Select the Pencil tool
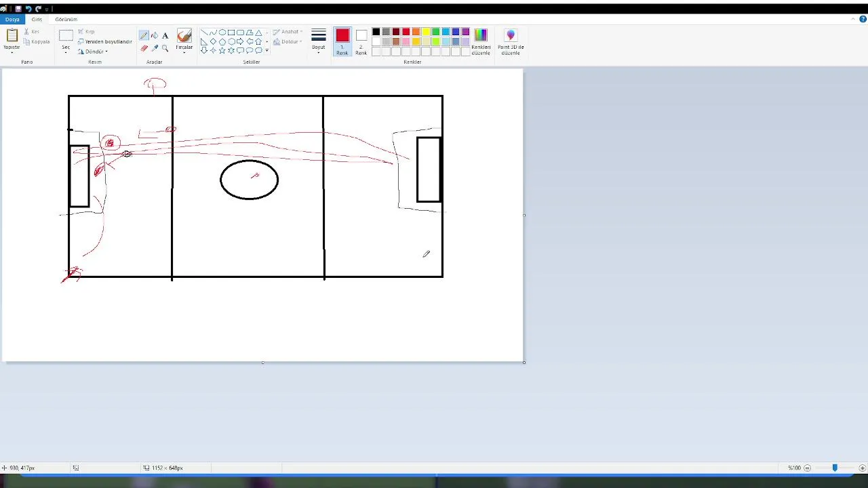The width and height of the screenshot is (868, 488). 144,35
